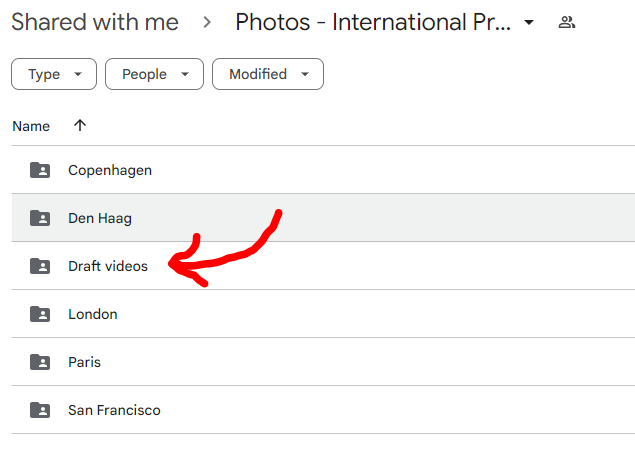Sort by the Name column header
Viewport: 635px width, 451px height.
[x=31, y=126]
